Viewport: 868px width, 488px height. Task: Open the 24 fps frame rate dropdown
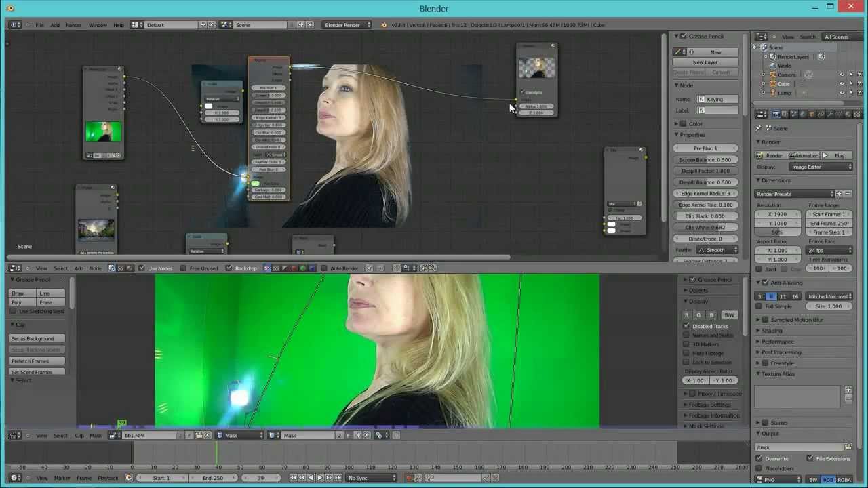pos(829,250)
